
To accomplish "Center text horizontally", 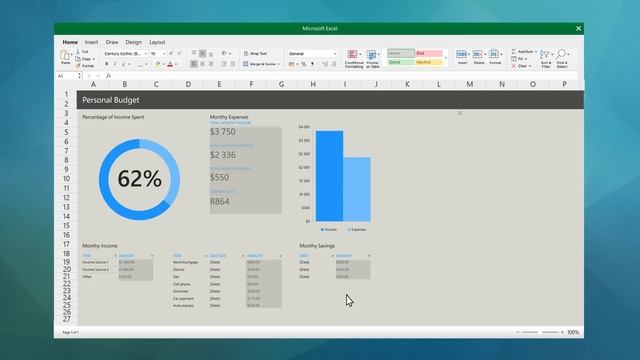I will (x=202, y=64).
